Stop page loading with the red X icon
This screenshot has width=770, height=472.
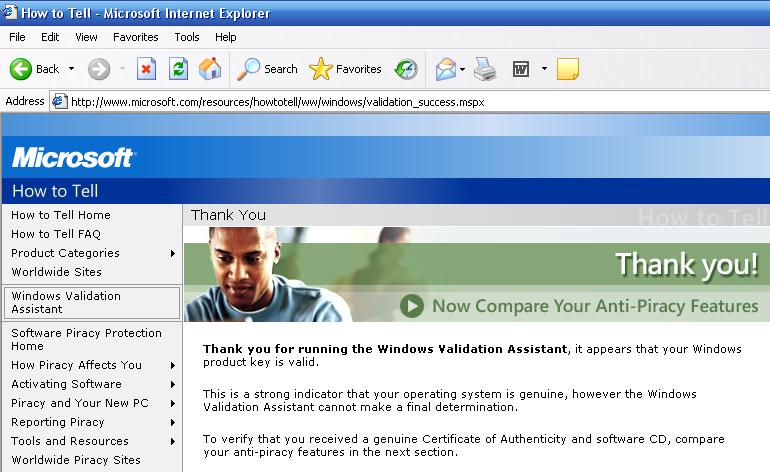point(146,69)
